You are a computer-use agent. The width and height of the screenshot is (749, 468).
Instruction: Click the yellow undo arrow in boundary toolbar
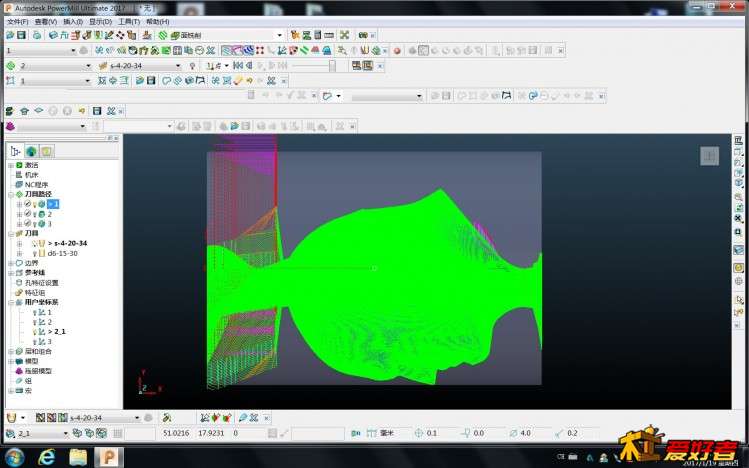(249, 81)
